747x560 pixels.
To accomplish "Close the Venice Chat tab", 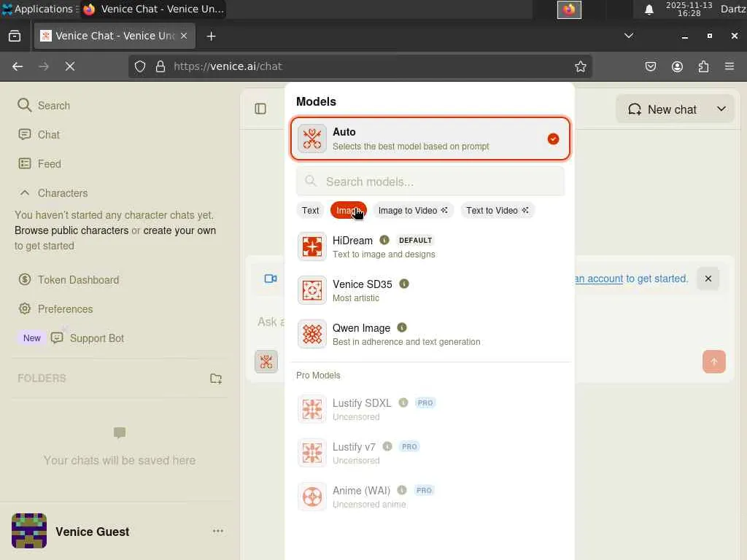I will 184,36.
